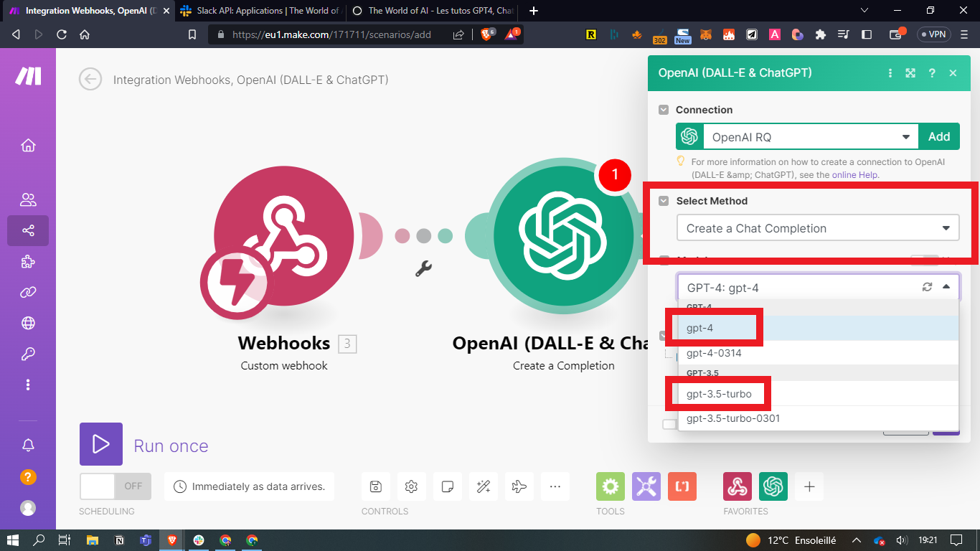Toggle the scheduling ON/OFF switch

(116, 486)
